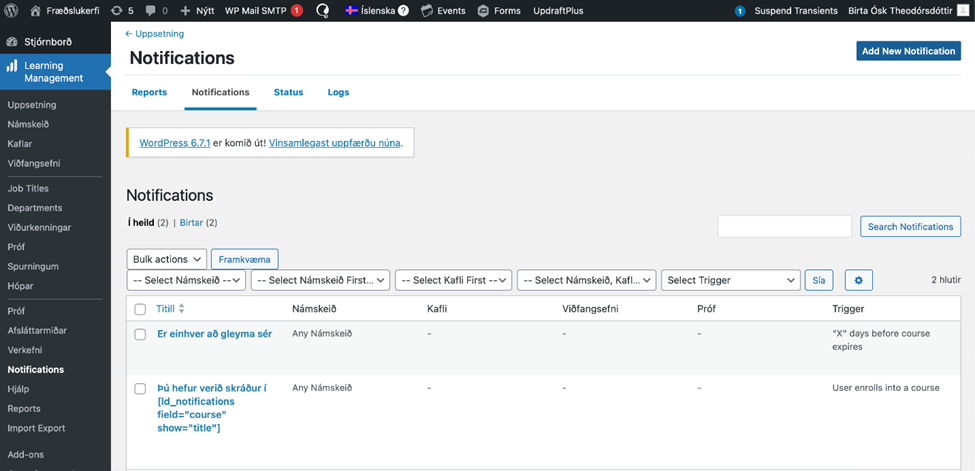Switch to the Reports tab
This screenshot has height=471, width=975.
[149, 92]
